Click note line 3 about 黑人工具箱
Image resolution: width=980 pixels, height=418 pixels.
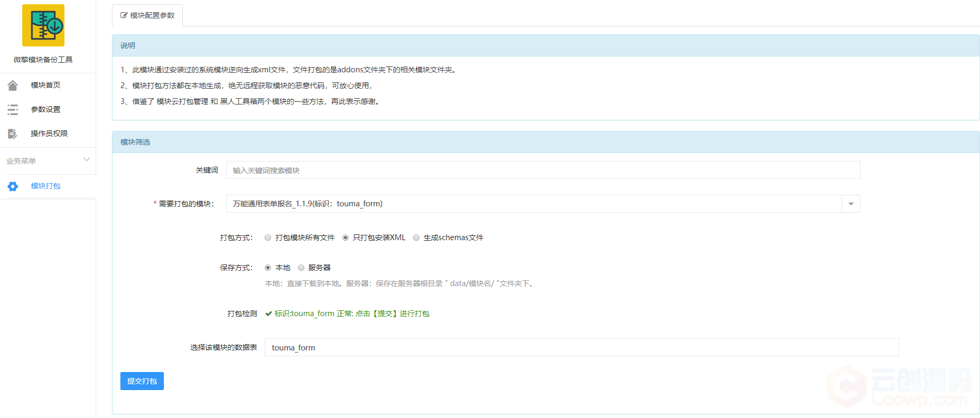[x=251, y=101]
